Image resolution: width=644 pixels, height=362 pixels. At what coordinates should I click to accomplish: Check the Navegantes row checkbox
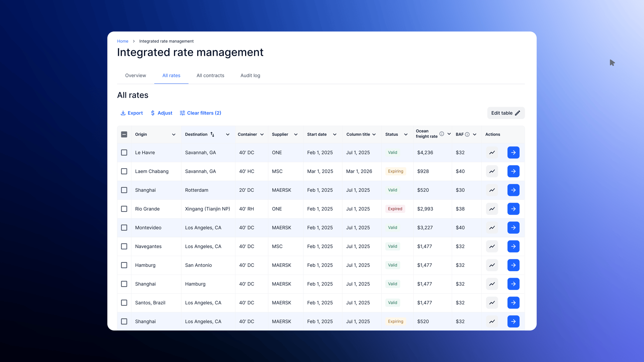point(124,246)
